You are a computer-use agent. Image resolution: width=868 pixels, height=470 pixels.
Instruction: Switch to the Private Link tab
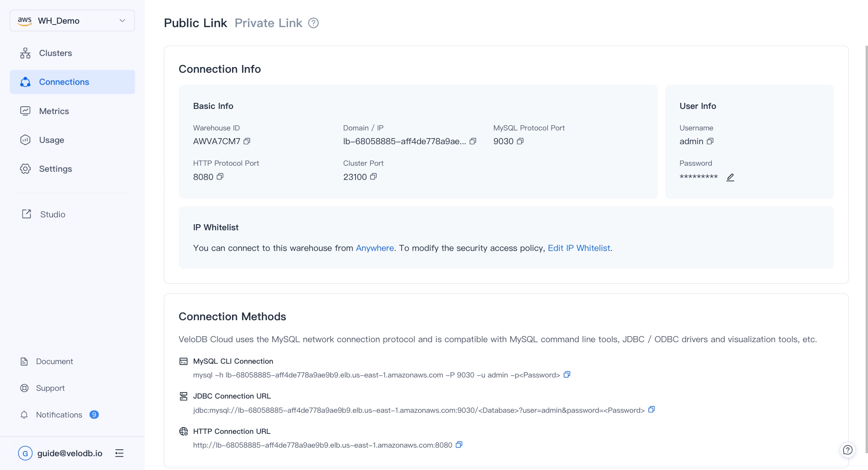[268, 23]
